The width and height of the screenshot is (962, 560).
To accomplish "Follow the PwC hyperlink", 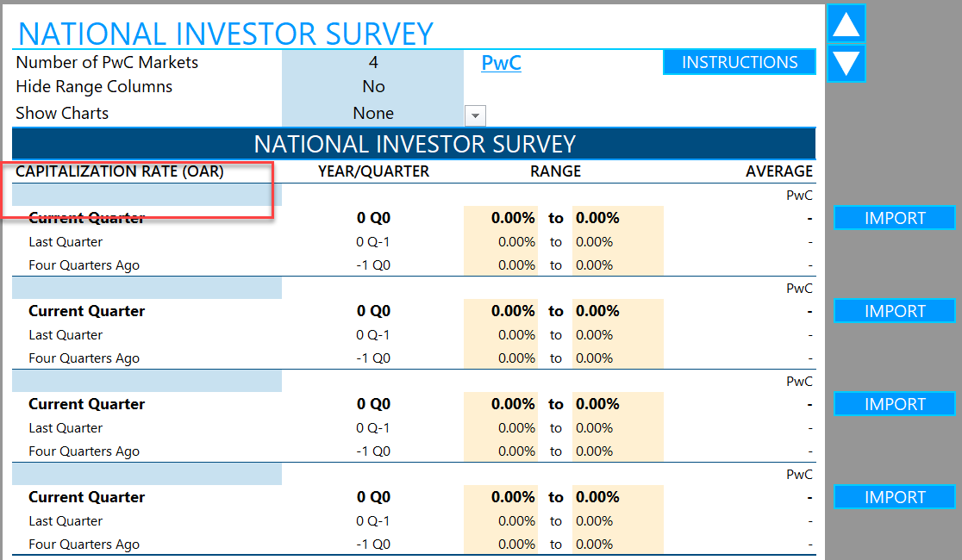I will click(x=501, y=62).
